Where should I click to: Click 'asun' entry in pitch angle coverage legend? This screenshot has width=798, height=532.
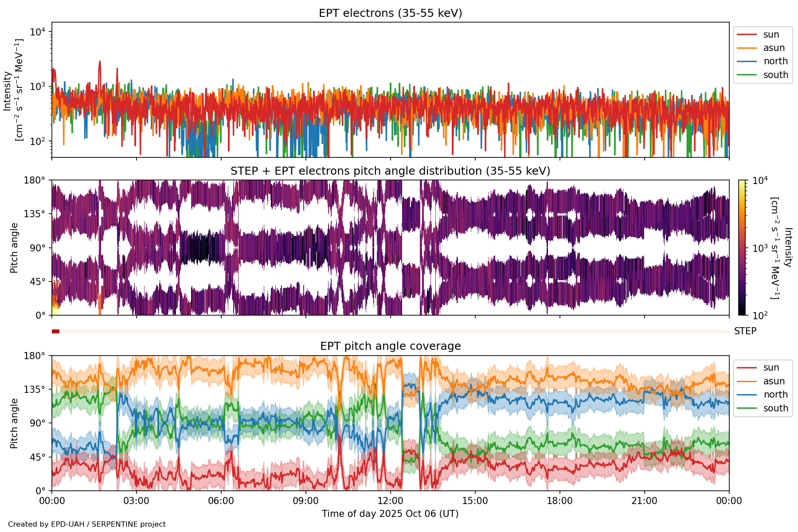pyautogui.click(x=774, y=381)
